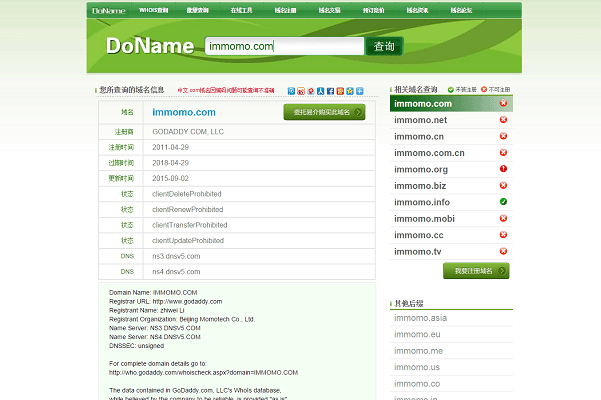Click expiry date 2018-04-29
Image resolution: width=601 pixels, height=400 pixels.
tap(171, 163)
